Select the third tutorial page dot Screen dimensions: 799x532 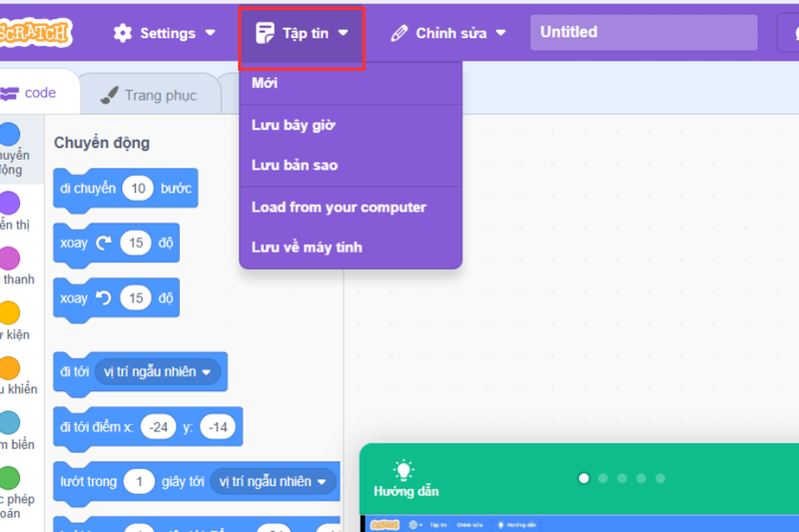pyautogui.click(x=621, y=478)
